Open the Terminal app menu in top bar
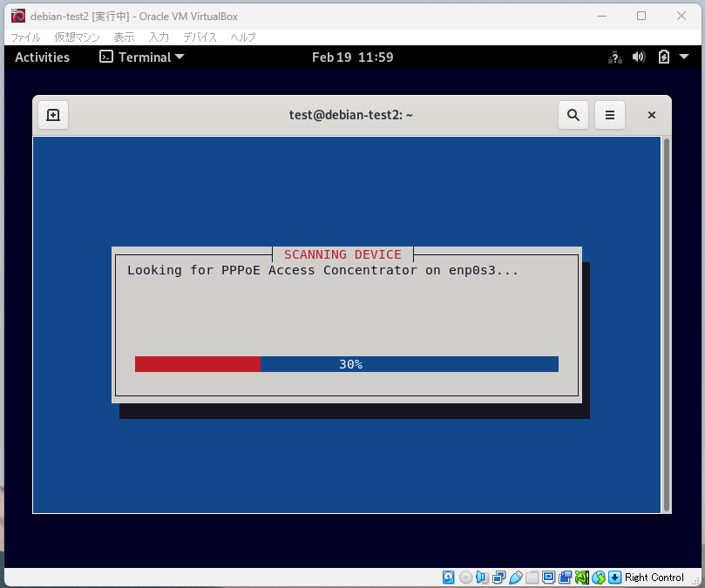This screenshot has height=588, width=705. (142, 57)
